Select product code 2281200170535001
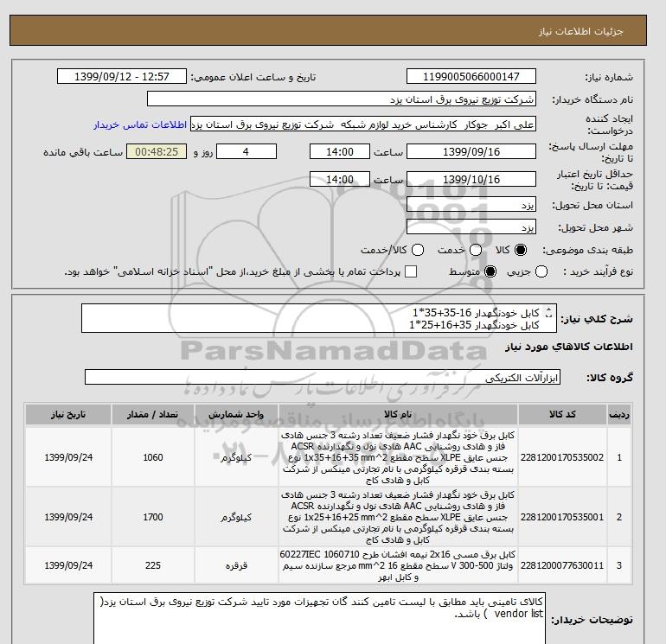 click(x=562, y=517)
